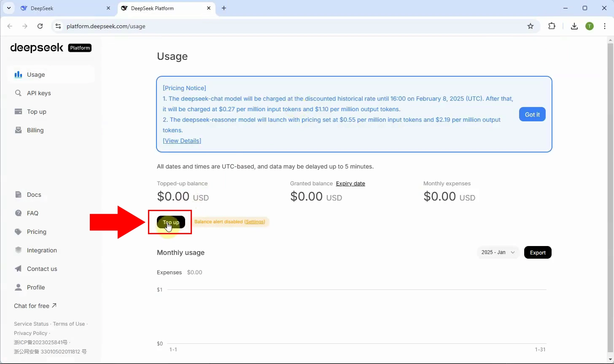614x364 pixels.
Task: Click the Docs document icon
Action: click(x=18, y=195)
